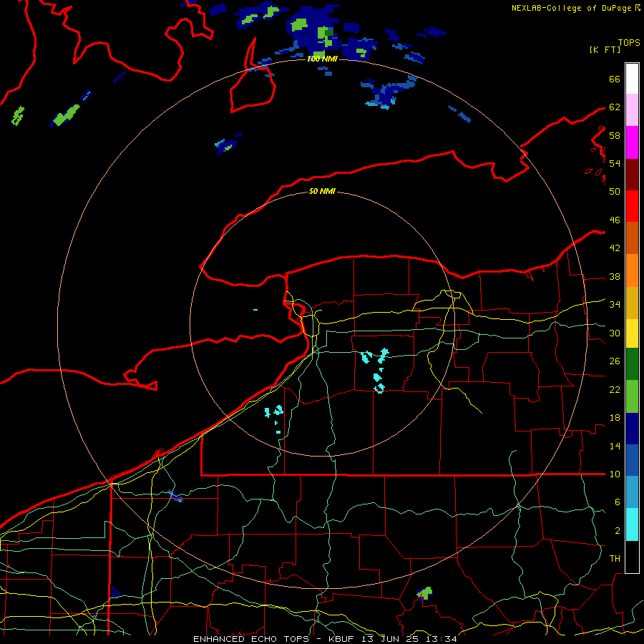Click the NEXLAB-College of DuPage label
The height and width of the screenshot is (644, 644).
click(571, 8)
